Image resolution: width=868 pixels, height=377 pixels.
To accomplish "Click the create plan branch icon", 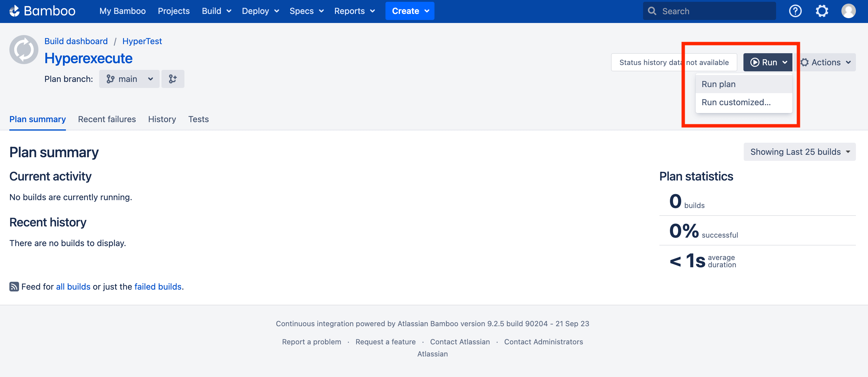I will tap(173, 79).
